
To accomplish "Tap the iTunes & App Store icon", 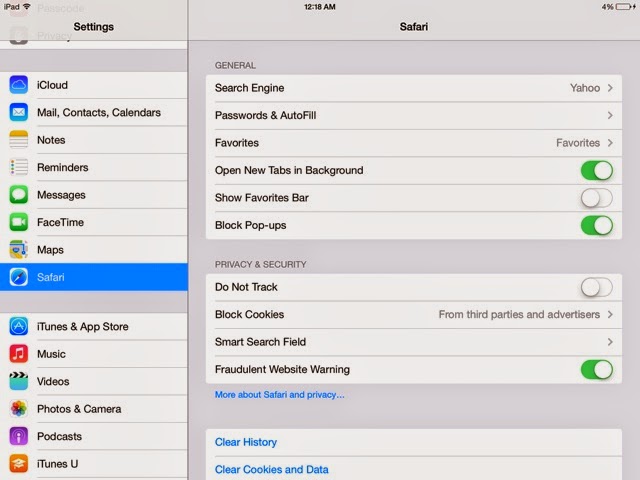I will (x=19, y=327).
